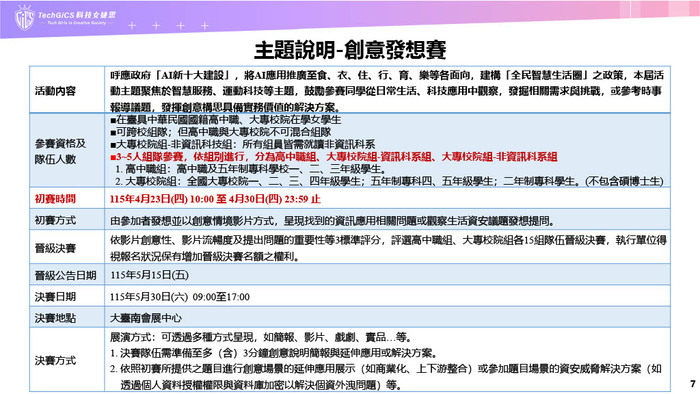Click the line 可跨校組隊

[x=221, y=132]
